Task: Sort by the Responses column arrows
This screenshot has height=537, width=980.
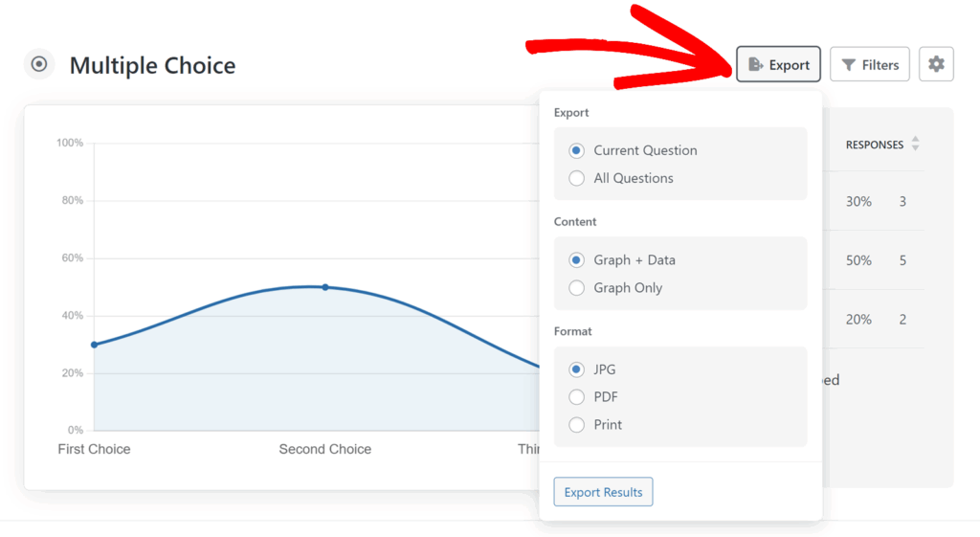Action: tap(915, 145)
